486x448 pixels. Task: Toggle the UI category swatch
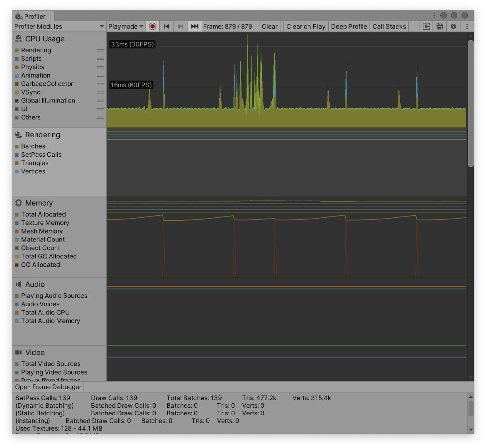coord(17,109)
